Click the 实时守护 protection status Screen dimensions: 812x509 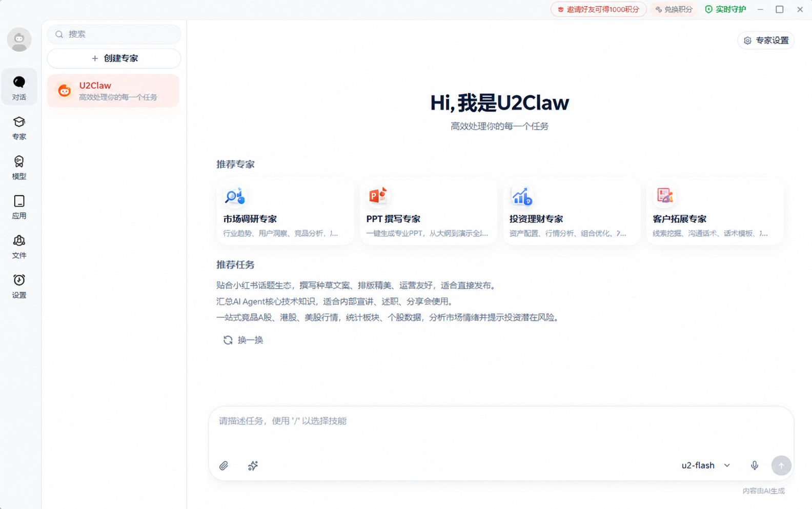(x=725, y=9)
